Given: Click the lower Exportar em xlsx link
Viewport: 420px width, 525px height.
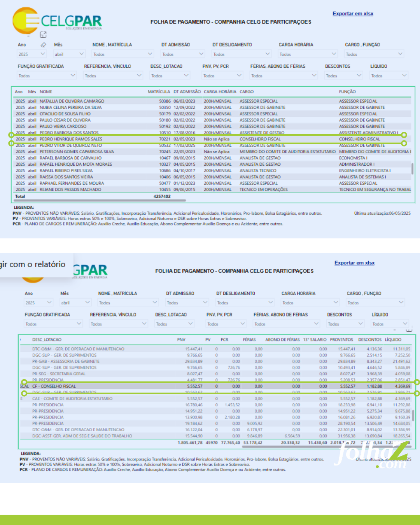Looking at the screenshot, I should coord(354,263).
